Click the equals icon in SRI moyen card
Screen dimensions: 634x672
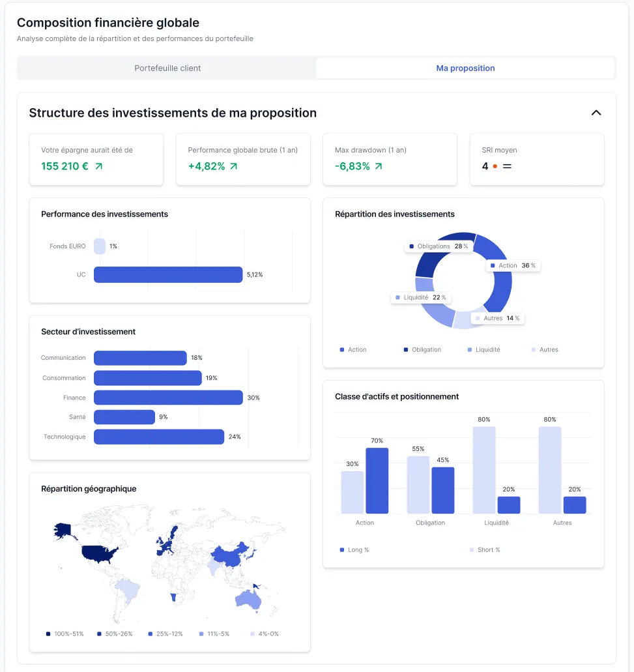[507, 166]
